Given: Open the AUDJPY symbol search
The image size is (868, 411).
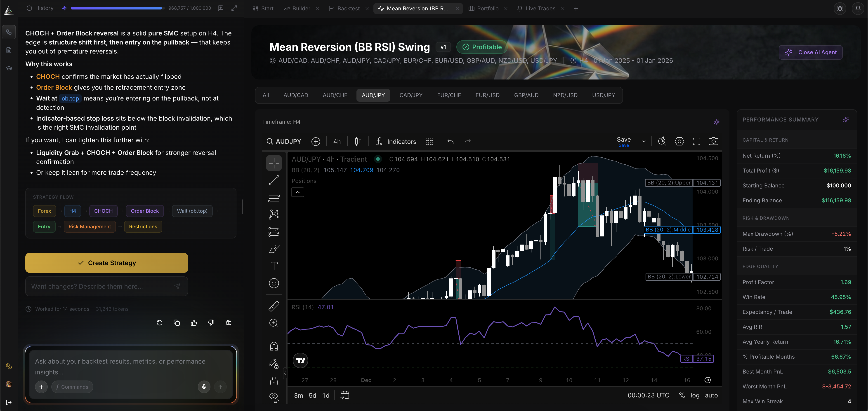Looking at the screenshot, I should pos(284,142).
